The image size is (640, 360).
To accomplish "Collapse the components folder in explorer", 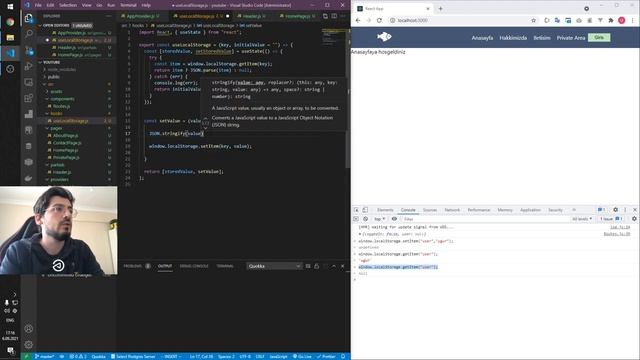I will point(62,99).
